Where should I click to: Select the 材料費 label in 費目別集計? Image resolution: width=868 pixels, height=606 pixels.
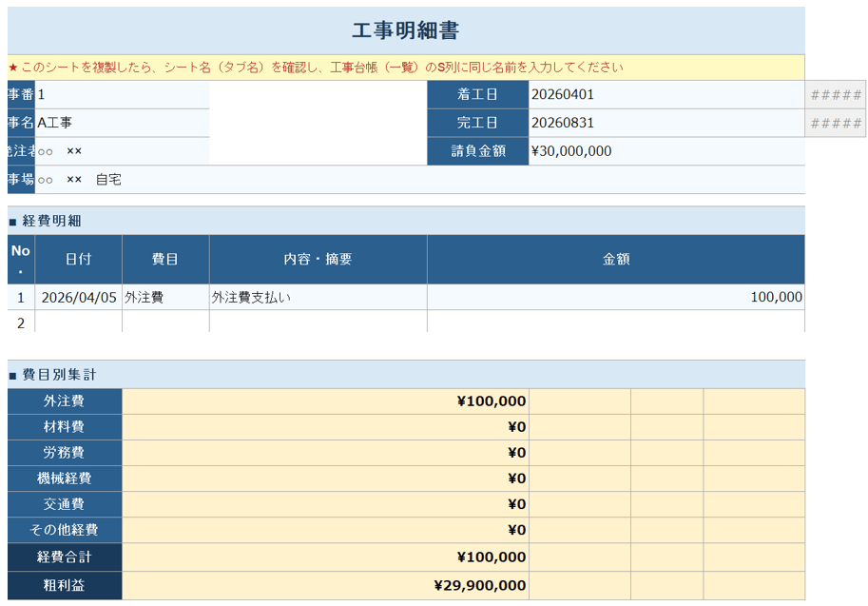click(65, 427)
